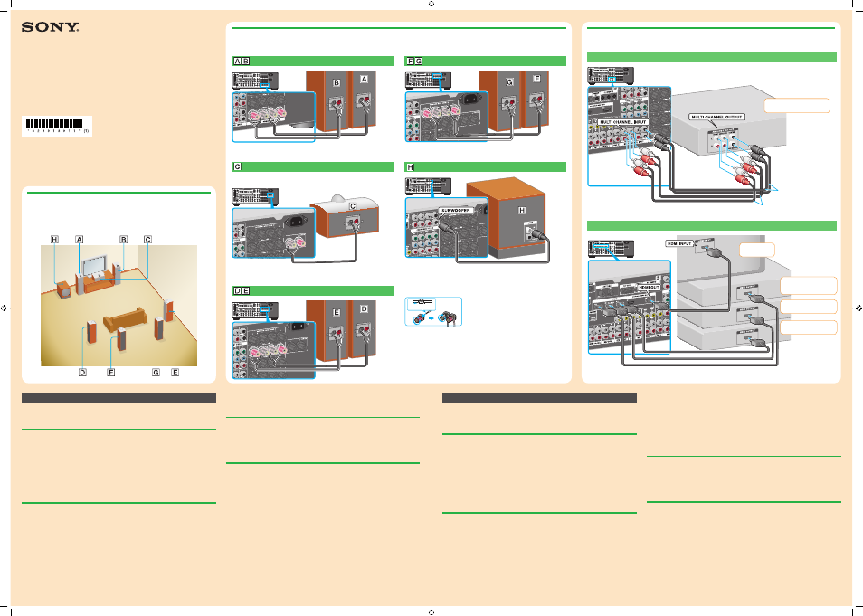Select label F below the room illustration

(x=110, y=373)
